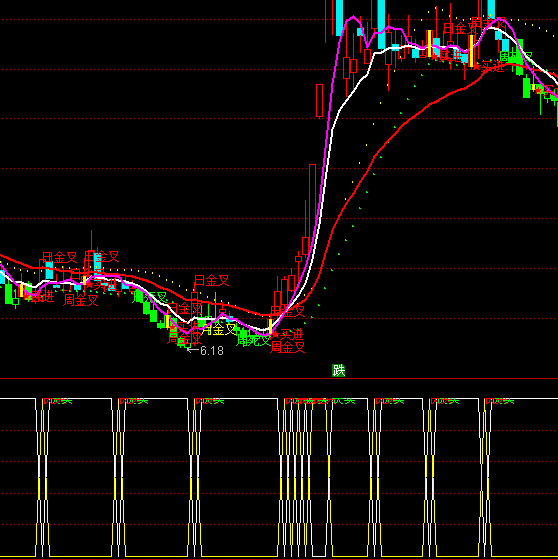Screen dimensions: 558x560
Task: Click the yellow candlestick right before the rally
Action: (x=270, y=326)
